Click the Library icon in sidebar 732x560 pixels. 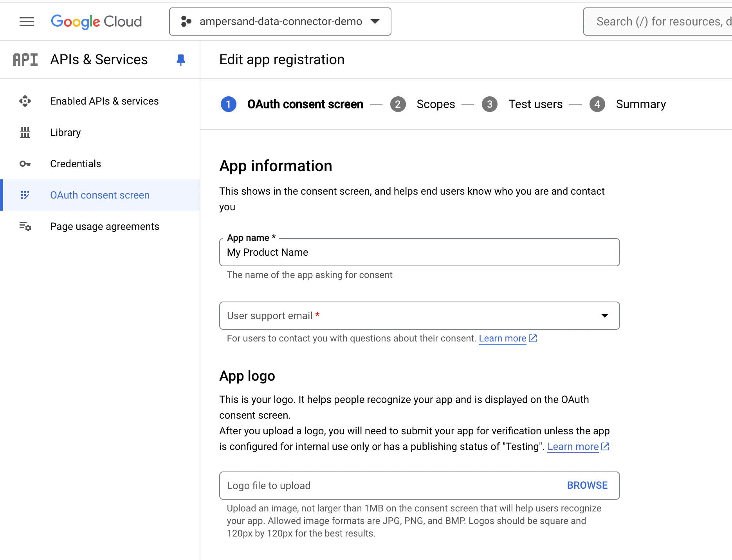[x=25, y=132]
